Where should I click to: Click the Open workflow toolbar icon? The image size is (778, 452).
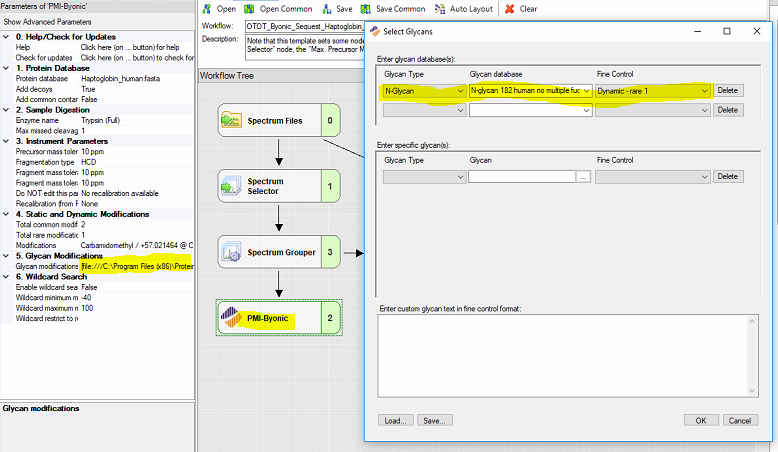[x=207, y=9]
